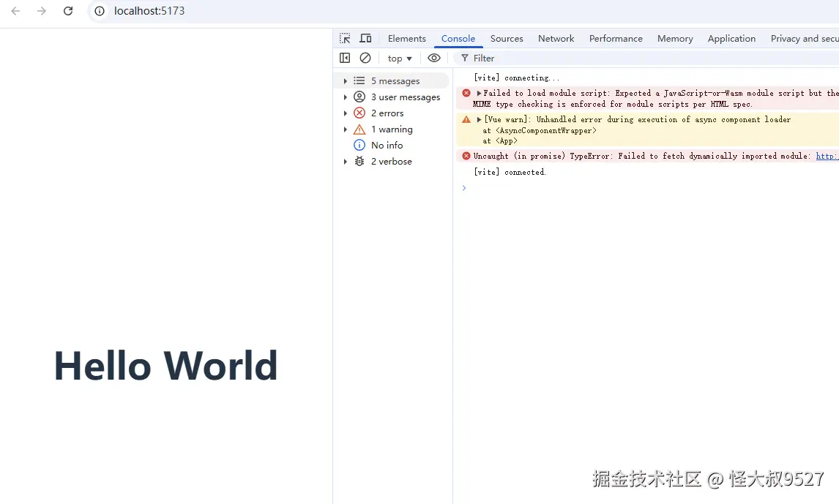Select the 'at <AsyncComponentWrapper>' trace line
This screenshot has height=504, width=839.
tap(540, 130)
